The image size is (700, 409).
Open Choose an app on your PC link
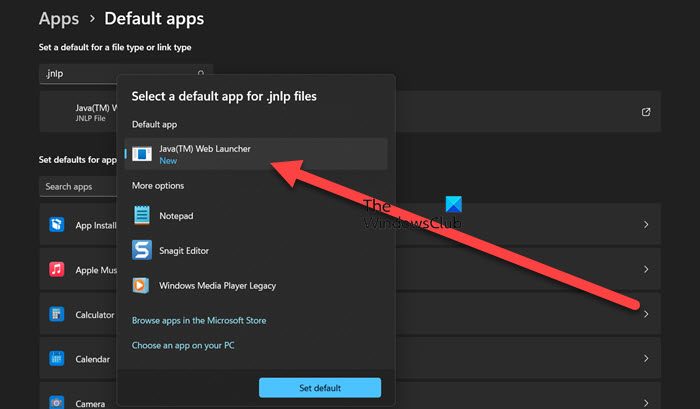(183, 345)
